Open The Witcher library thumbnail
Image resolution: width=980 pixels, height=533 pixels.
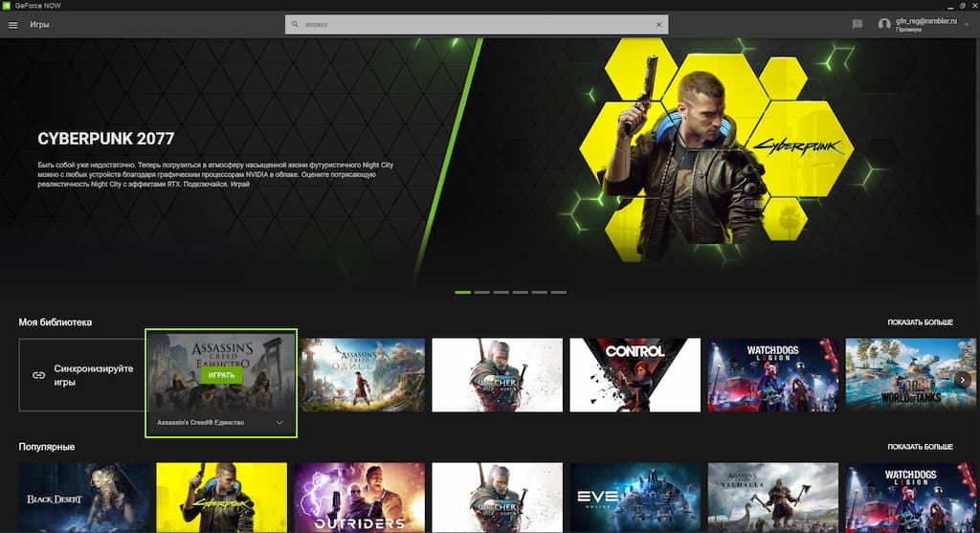(x=497, y=375)
